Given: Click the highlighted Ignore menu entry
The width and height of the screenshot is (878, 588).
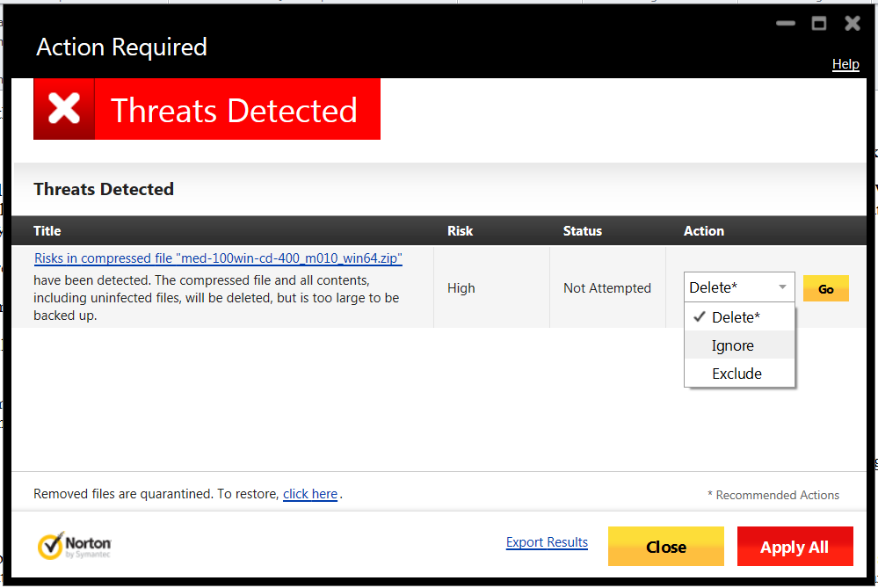Looking at the screenshot, I should tap(733, 345).
